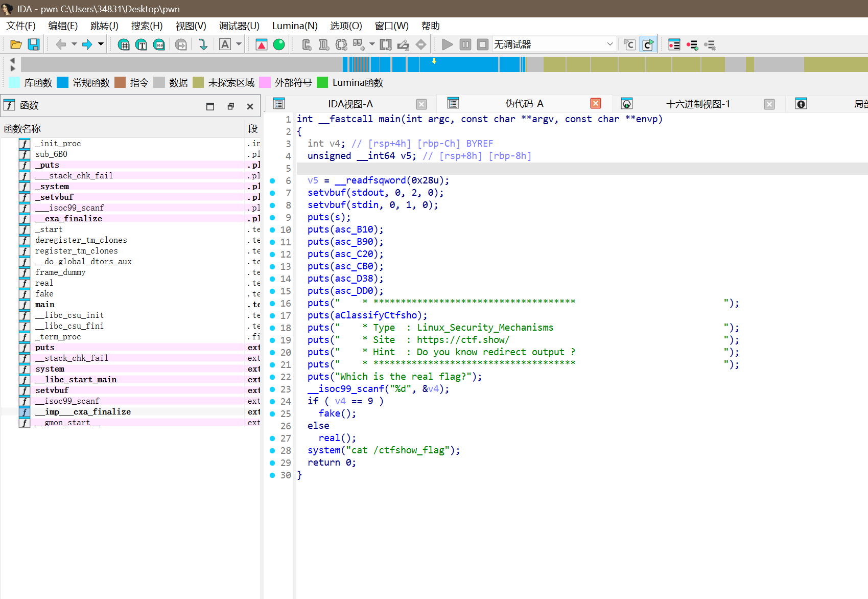This screenshot has width=868, height=599.
Task: Click the 库函数 cyan legend swatch
Action: 15,82
